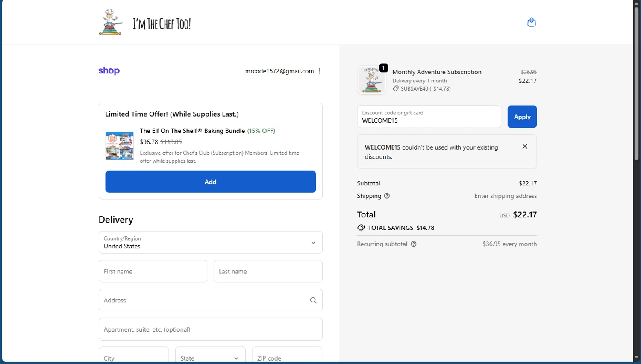Click the Delivery every 1 month text
The height and width of the screenshot is (364, 641).
[x=420, y=81]
